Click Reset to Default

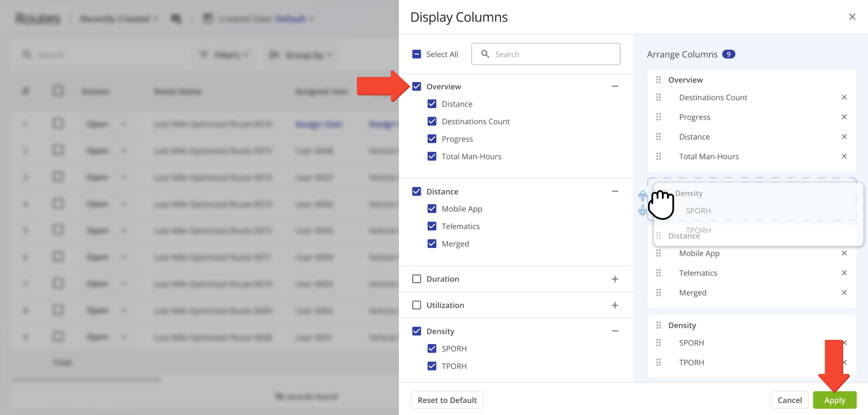coord(447,400)
